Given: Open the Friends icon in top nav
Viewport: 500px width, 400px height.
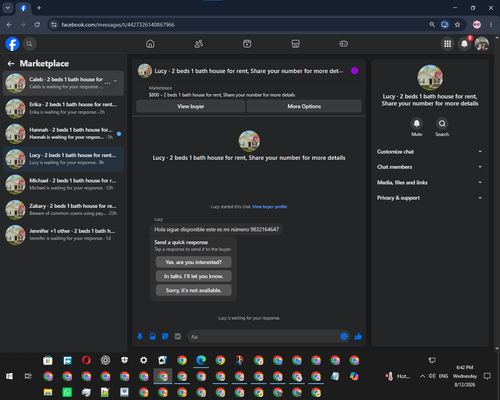Looking at the screenshot, I should 199,44.
